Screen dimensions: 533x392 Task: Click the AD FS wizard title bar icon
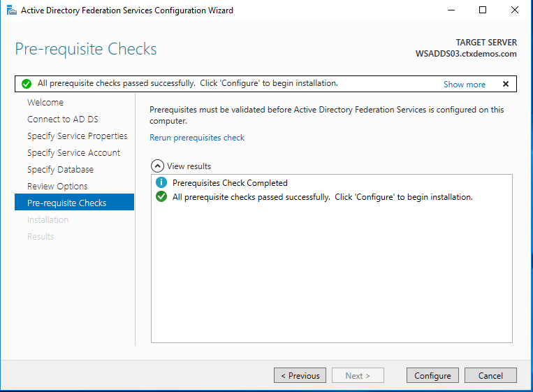(x=10, y=10)
